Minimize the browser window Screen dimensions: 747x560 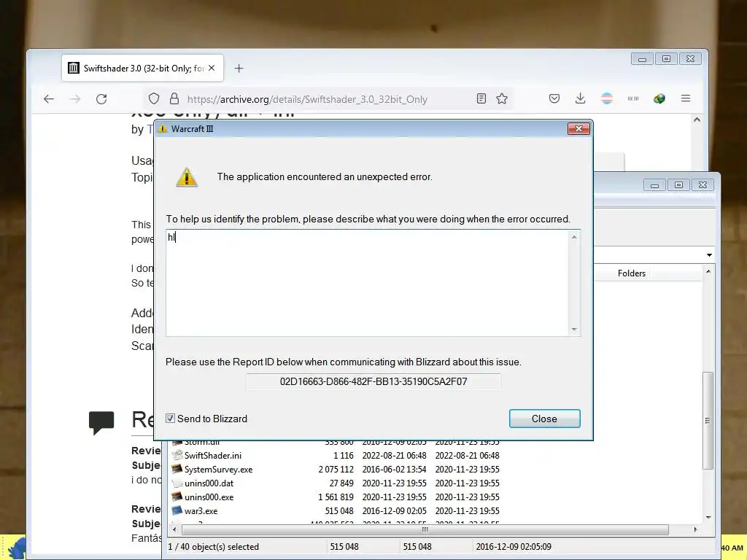pyautogui.click(x=642, y=59)
